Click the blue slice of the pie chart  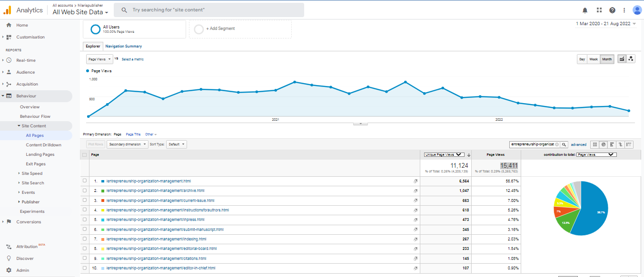tap(590, 209)
